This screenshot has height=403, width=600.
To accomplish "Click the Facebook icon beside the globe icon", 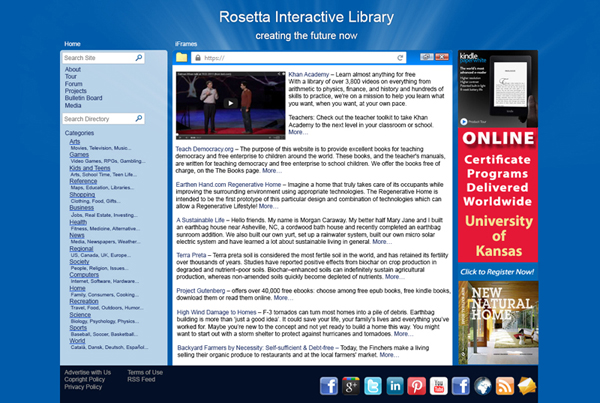I will 461,386.
